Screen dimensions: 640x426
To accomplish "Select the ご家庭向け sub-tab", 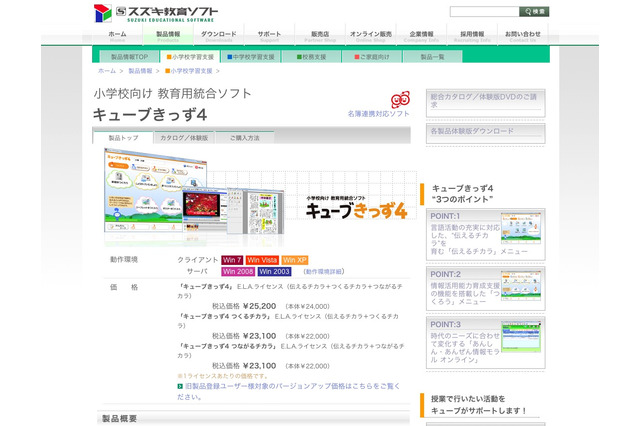I will tap(372, 57).
